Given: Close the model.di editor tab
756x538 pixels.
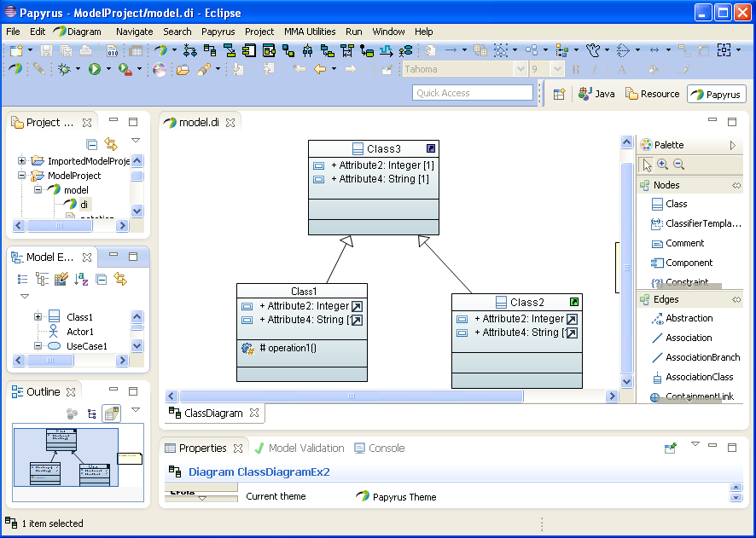Looking at the screenshot, I should [230, 123].
